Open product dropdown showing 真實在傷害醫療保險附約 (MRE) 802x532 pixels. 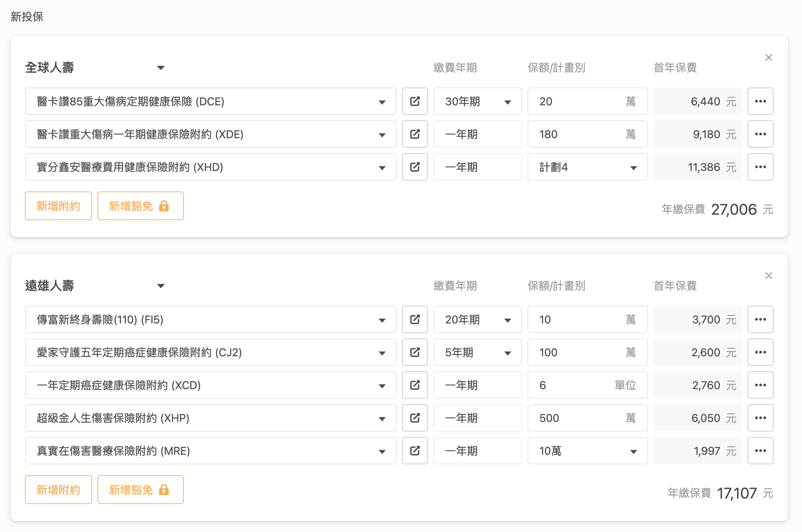coord(210,451)
